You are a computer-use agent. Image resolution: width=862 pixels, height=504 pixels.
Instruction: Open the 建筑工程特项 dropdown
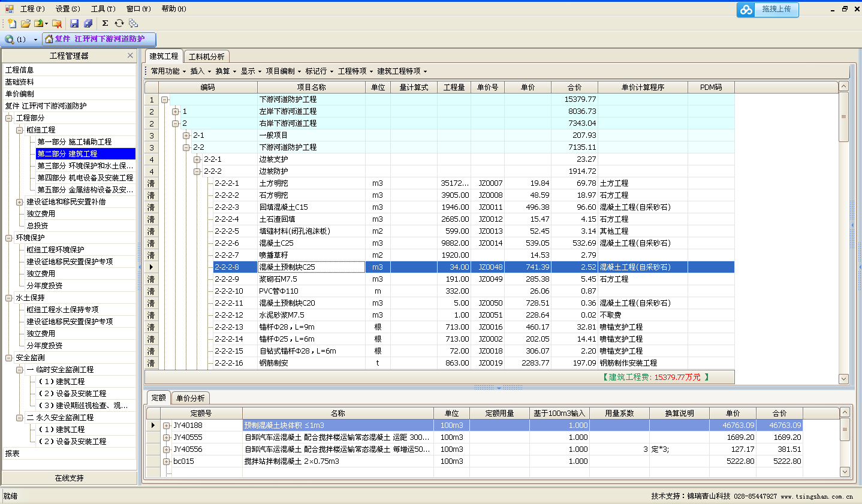[402, 71]
